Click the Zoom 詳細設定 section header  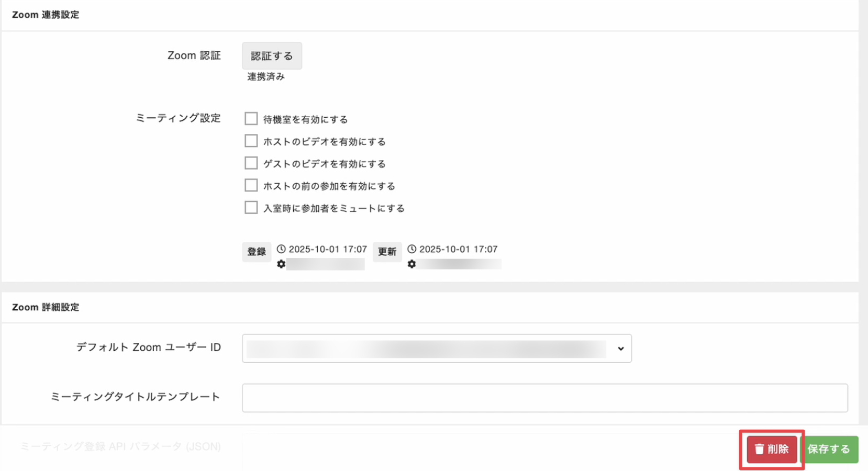pyautogui.click(x=45, y=307)
